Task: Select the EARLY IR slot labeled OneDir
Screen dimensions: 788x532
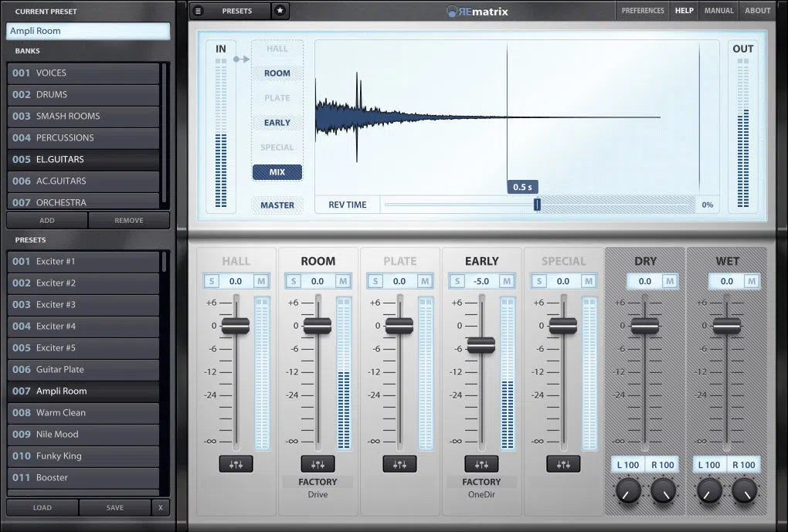Action: click(x=481, y=494)
